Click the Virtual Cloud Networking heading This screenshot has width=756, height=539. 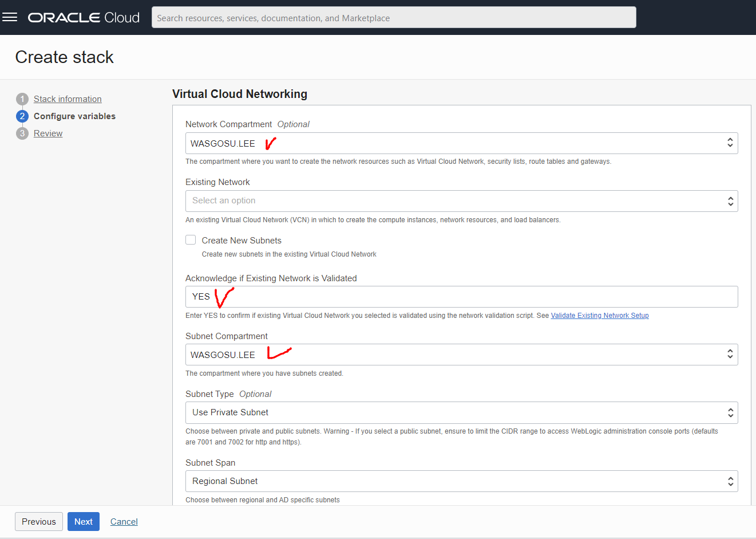coord(240,94)
